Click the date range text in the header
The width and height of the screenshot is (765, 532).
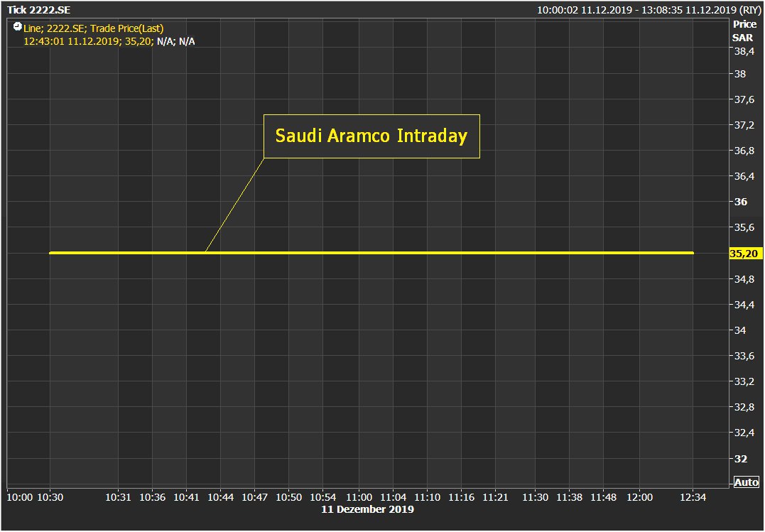point(649,10)
